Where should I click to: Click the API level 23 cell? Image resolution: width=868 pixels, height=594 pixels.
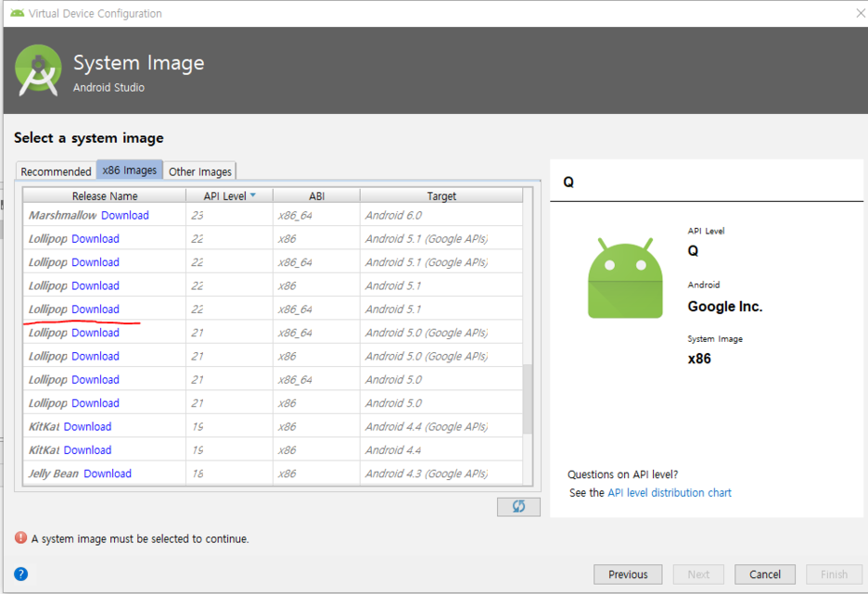229,215
